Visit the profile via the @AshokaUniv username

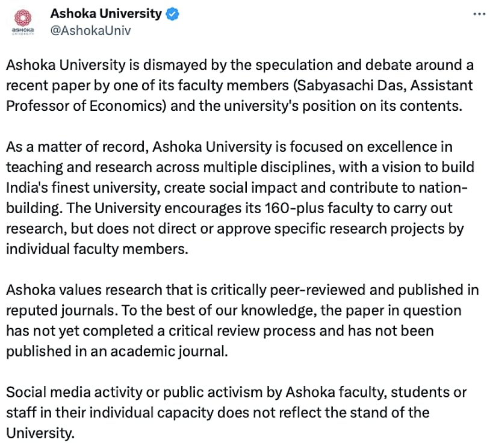click(x=91, y=30)
